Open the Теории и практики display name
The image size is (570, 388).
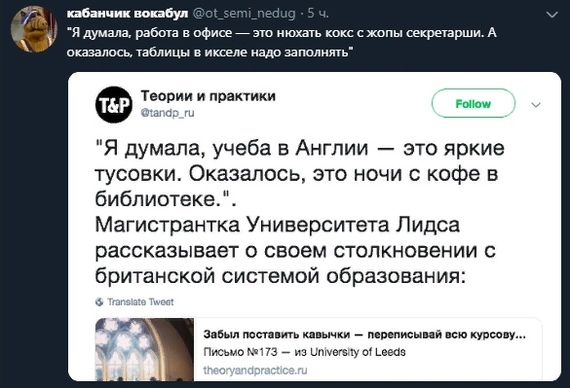click(208, 96)
